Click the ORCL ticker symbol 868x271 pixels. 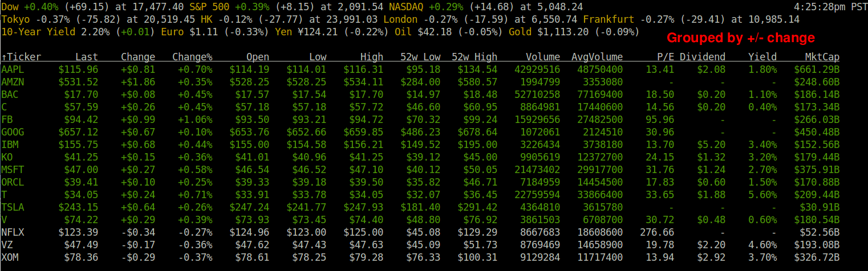click(x=13, y=182)
